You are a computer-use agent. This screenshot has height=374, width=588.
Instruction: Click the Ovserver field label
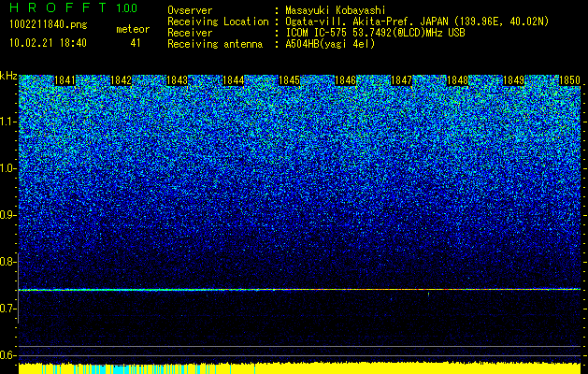[x=190, y=10]
